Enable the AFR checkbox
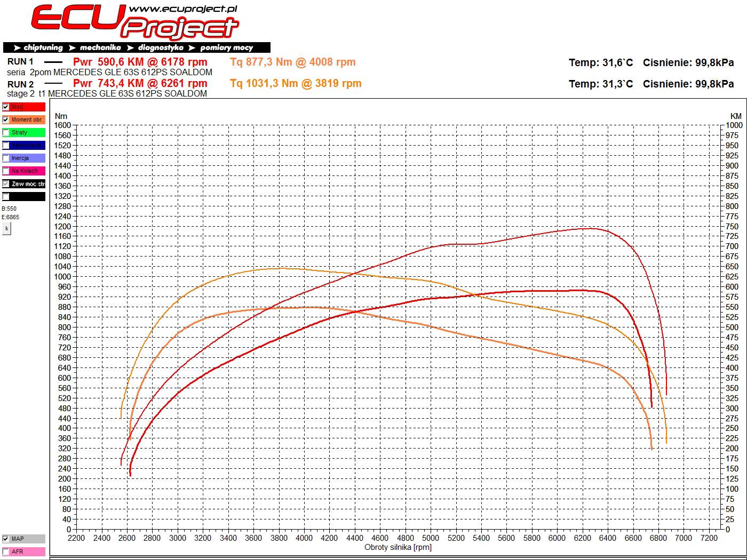This screenshot has width=747, height=560. click(6, 551)
